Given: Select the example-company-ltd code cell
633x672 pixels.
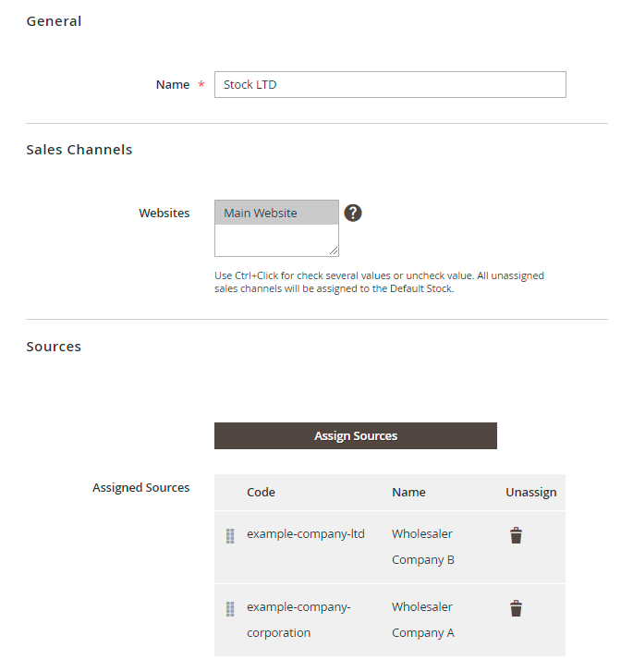Looking at the screenshot, I should tap(306, 534).
